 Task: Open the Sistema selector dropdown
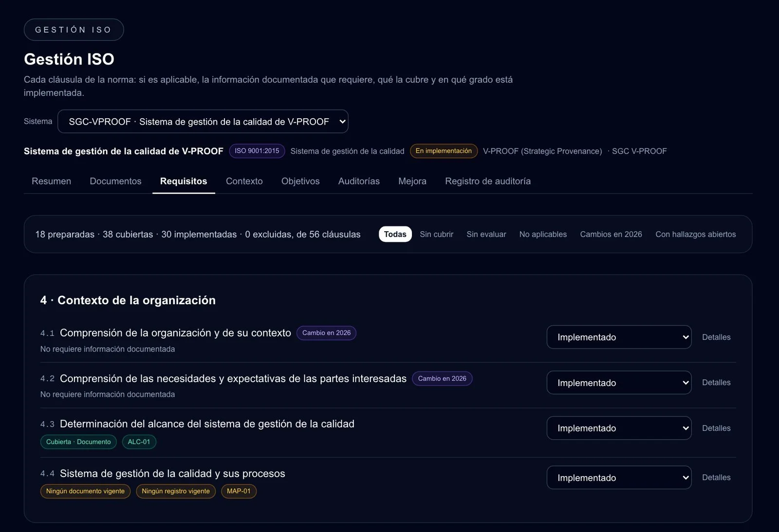[x=203, y=121]
